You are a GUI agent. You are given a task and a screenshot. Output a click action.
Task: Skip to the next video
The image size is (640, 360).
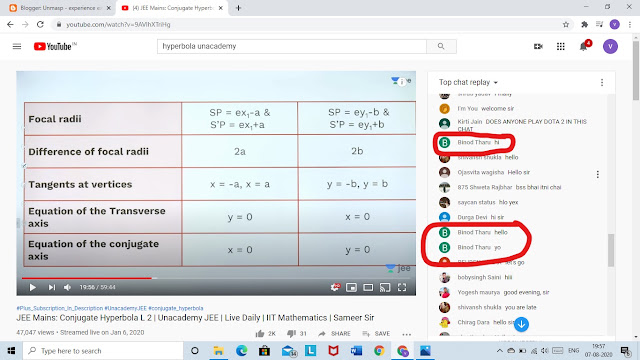(x=51, y=287)
